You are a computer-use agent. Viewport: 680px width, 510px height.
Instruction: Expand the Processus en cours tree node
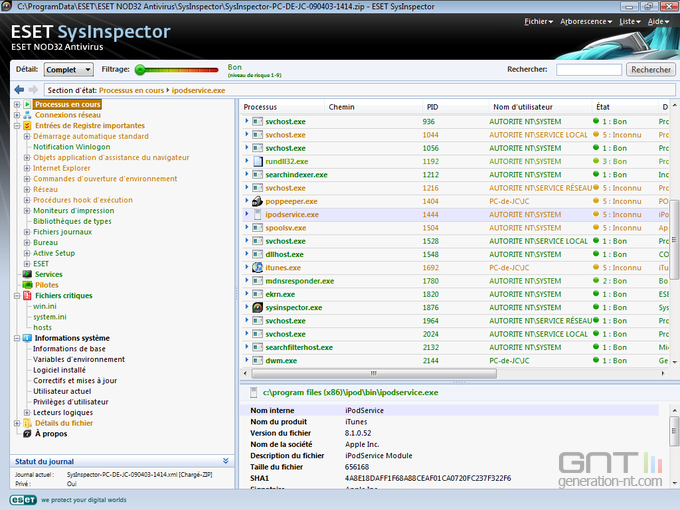17,104
